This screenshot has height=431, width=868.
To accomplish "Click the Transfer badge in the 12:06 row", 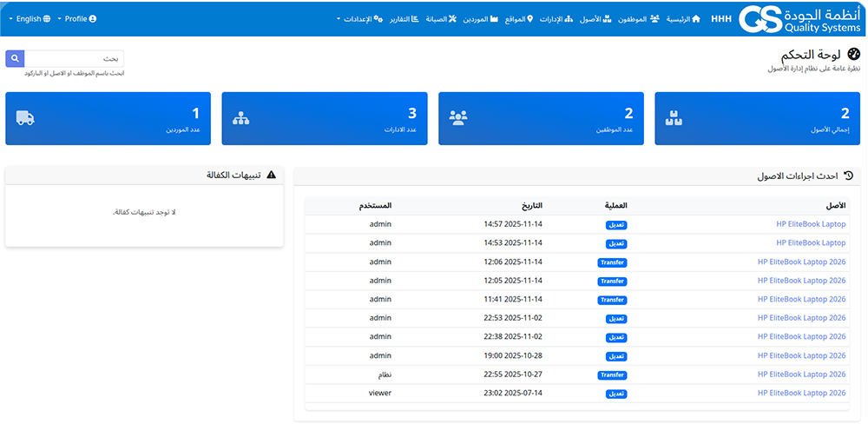I will [612, 262].
